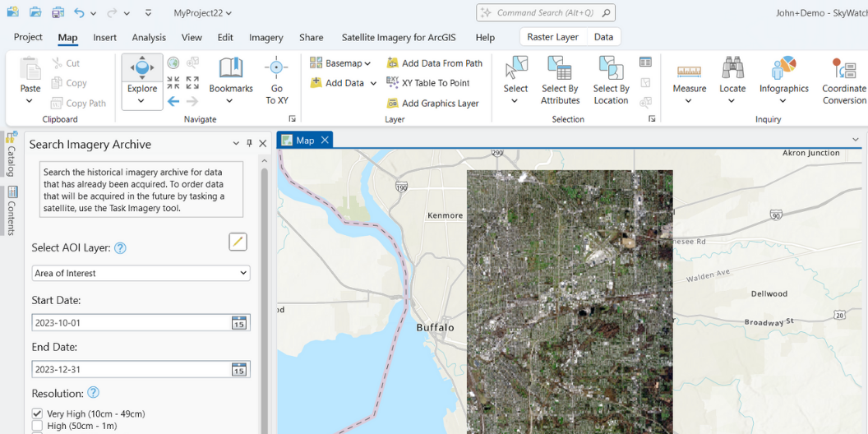Open Select By Location
Image resolution: width=868 pixels, height=434 pixels.
pyautogui.click(x=612, y=81)
